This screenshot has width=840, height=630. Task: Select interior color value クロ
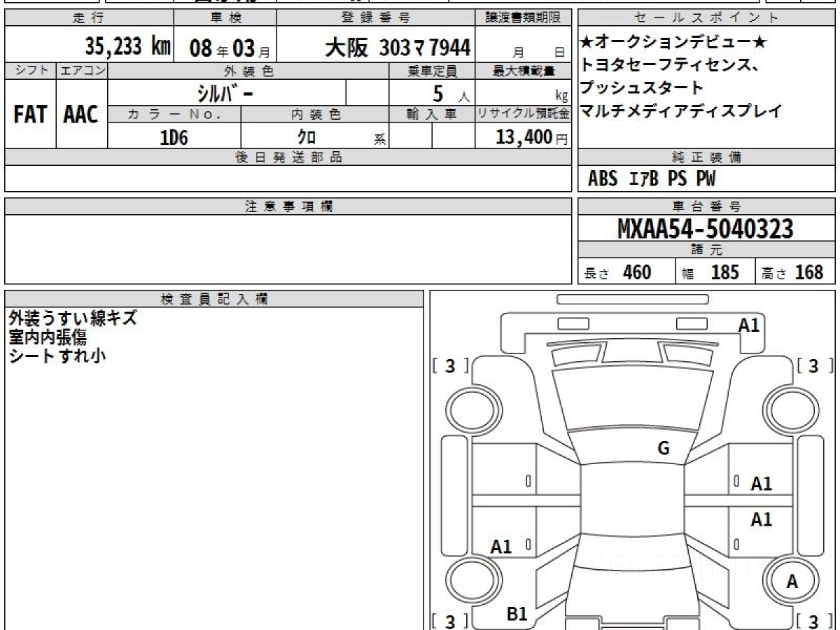click(x=307, y=137)
